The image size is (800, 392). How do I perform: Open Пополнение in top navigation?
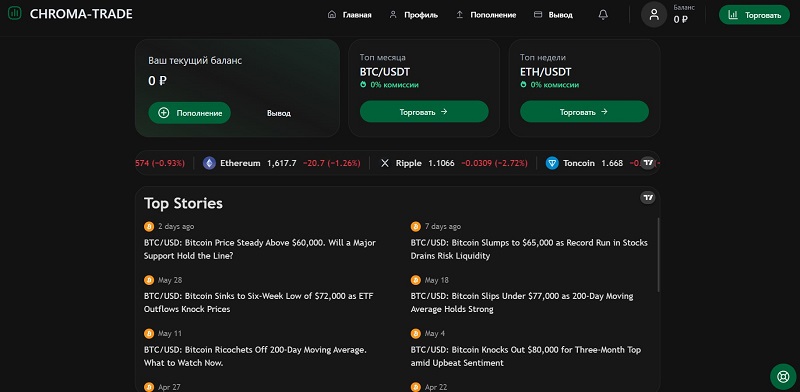point(486,15)
